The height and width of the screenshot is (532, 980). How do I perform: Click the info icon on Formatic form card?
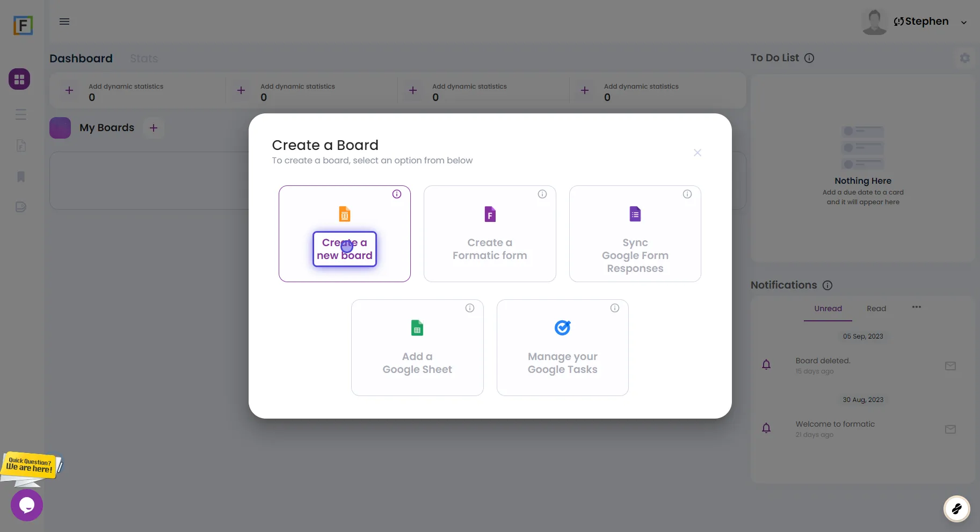coord(542,194)
